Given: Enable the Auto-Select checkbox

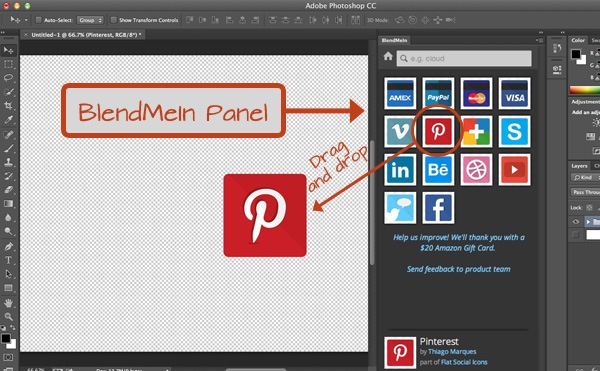Looking at the screenshot, I should 38,20.
